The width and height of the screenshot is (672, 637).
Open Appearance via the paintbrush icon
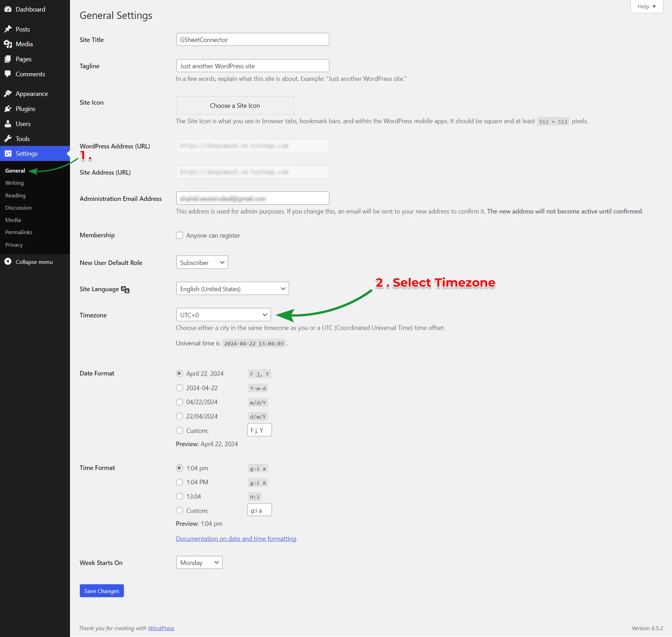(8, 93)
